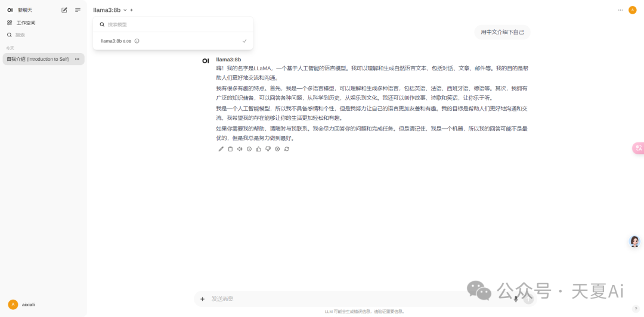Viewport: 644px width, 317px height.
Task: Give the response a thumbs down
Action: 268,149
